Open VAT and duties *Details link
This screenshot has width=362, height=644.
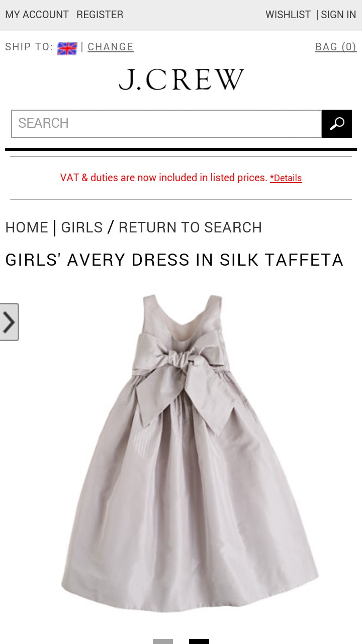pyautogui.click(x=286, y=178)
